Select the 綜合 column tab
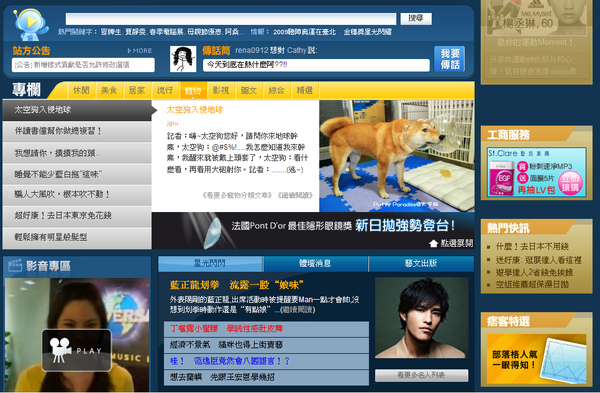The width and height of the screenshot is (600, 393). click(277, 90)
